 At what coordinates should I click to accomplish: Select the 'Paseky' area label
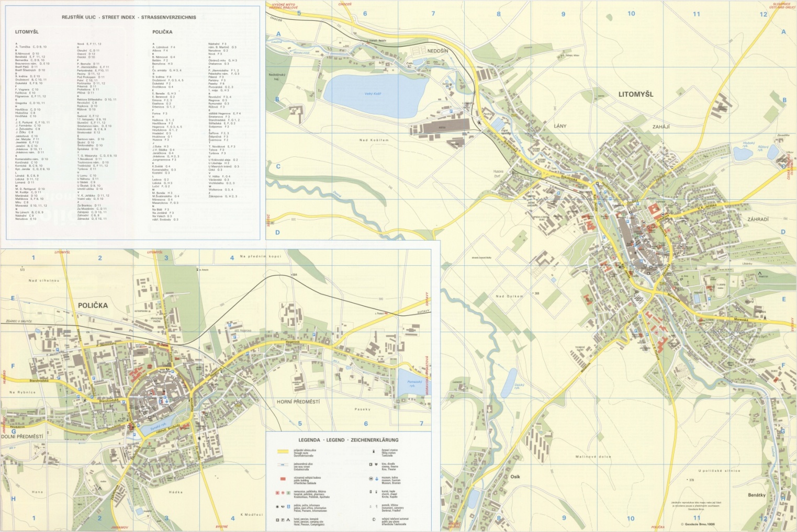coord(362,409)
